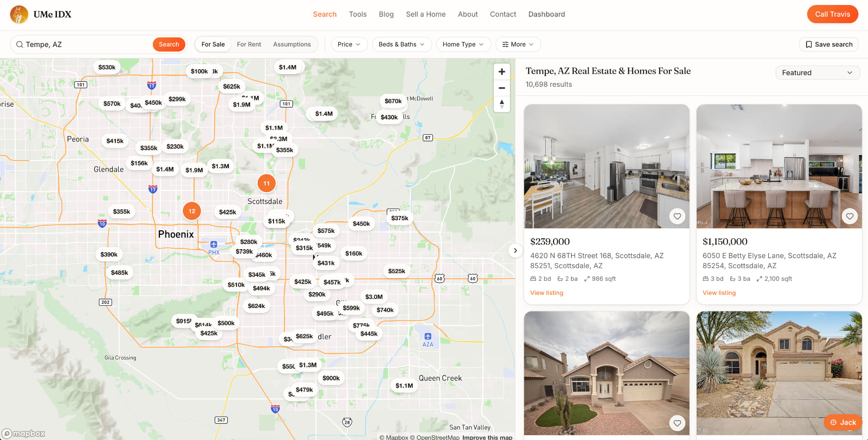Screen dimensions: 868x440
Task: Select the For Sale listing type
Action: click(x=213, y=44)
